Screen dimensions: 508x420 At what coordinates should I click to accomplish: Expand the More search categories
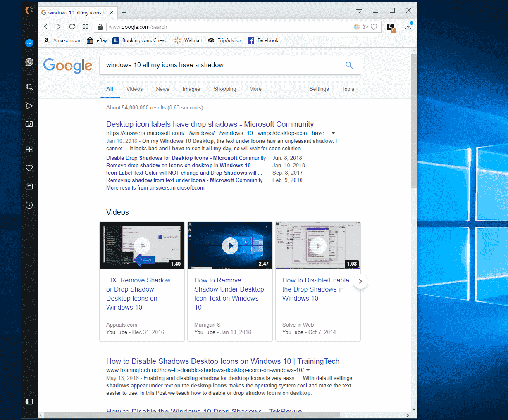(255, 89)
